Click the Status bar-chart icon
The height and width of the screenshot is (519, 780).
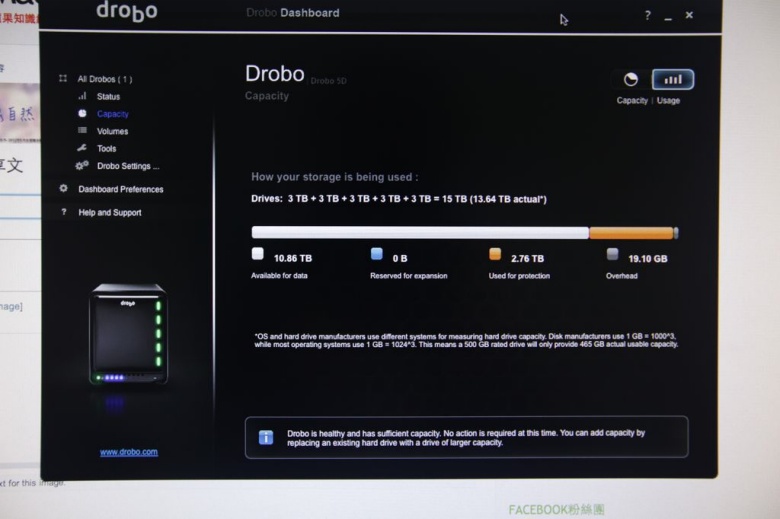(x=83, y=96)
